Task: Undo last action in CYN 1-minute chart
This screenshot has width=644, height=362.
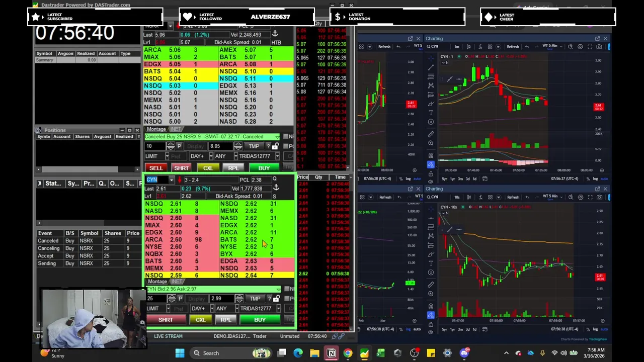Action: click(x=527, y=47)
